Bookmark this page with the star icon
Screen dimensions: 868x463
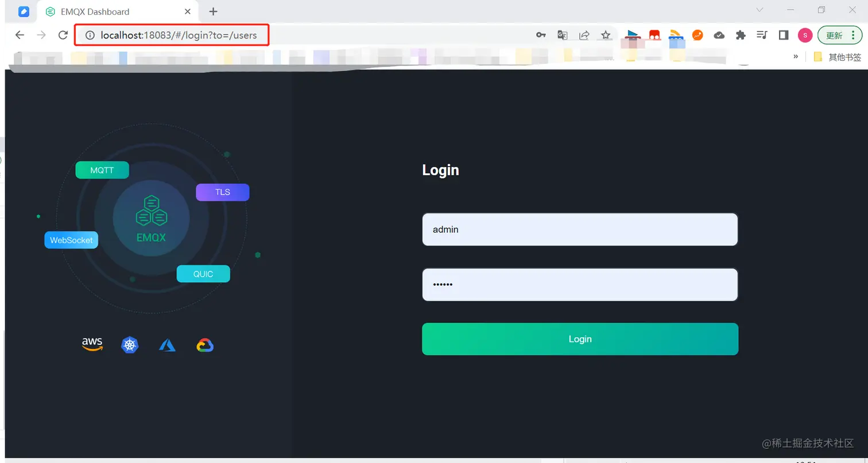606,35
